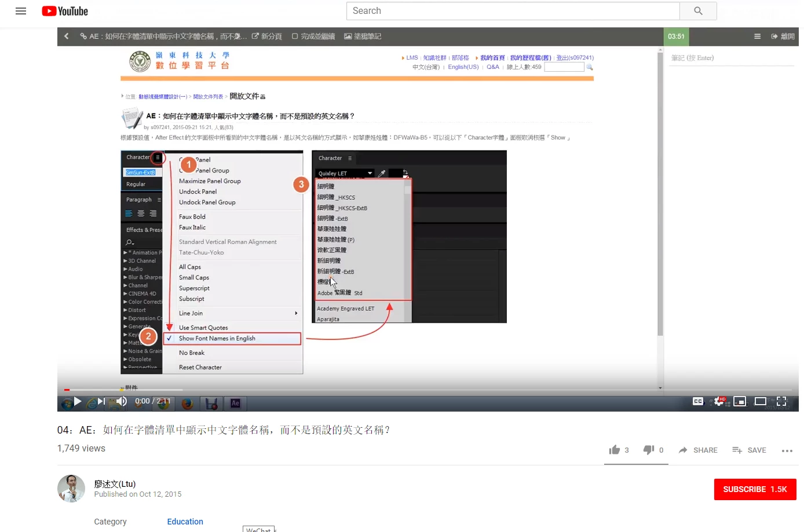Screen dimensions: 804x532
Task: Click the effects search magnifier icon
Action: [x=130, y=242]
